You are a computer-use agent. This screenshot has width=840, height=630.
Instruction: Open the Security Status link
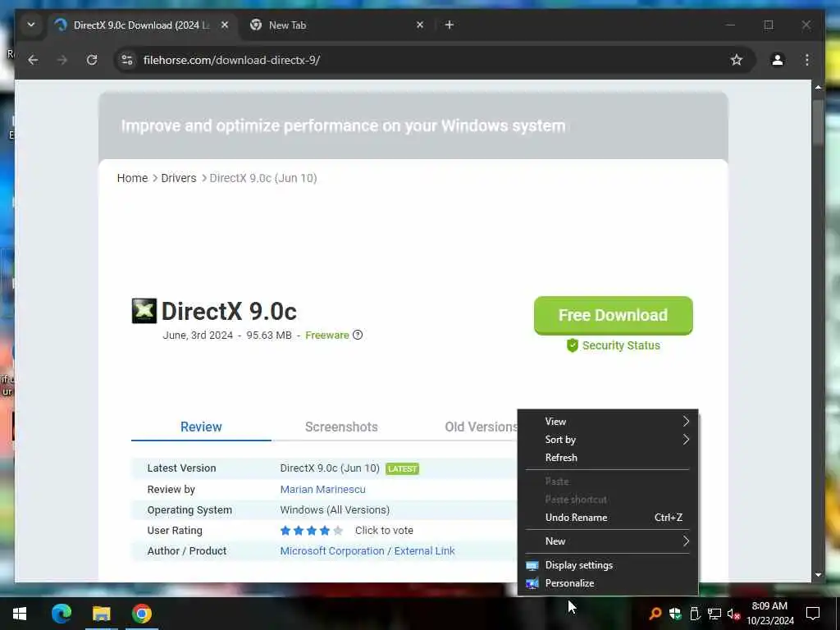[x=621, y=345]
